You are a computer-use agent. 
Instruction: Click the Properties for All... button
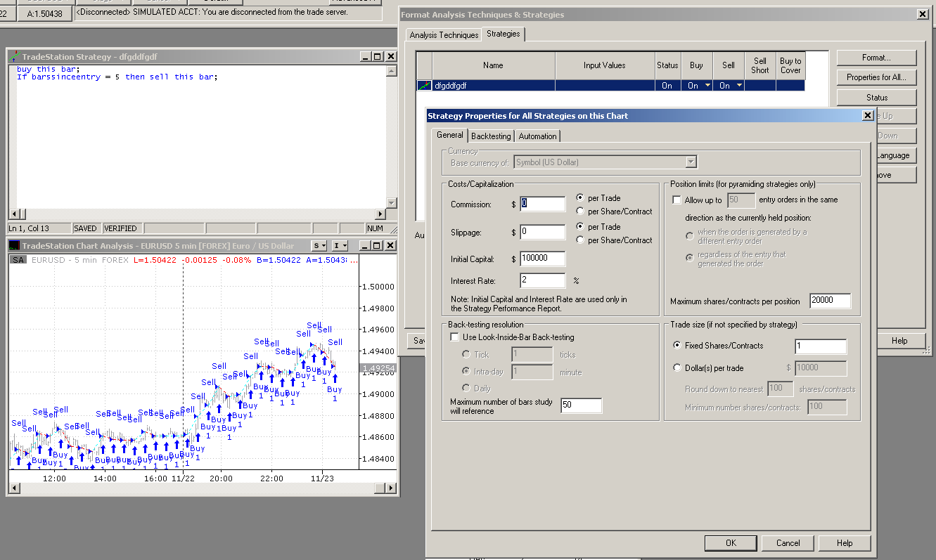(x=876, y=77)
